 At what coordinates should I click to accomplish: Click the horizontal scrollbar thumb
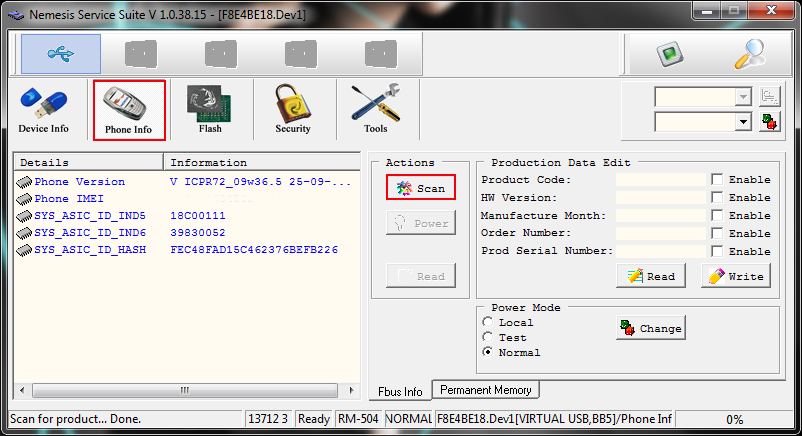click(185, 390)
